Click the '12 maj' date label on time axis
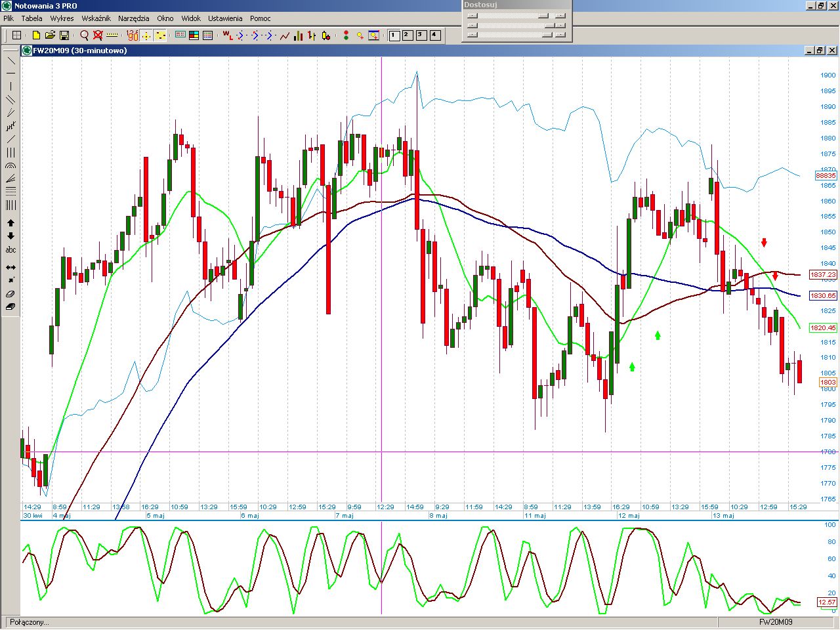840x630 pixels. pyautogui.click(x=629, y=516)
